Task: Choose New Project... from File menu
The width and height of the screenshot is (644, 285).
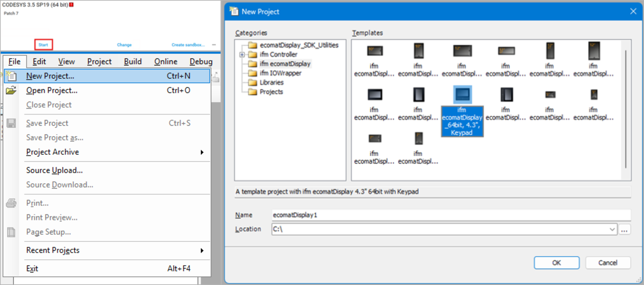Action: 107,76
